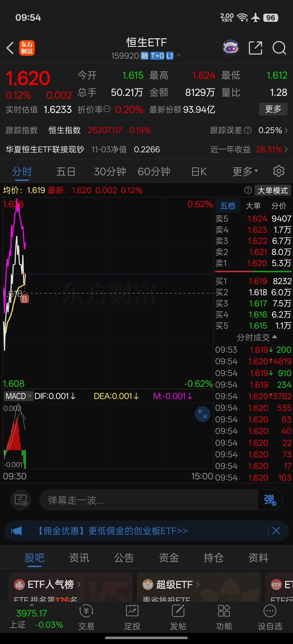The height and width of the screenshot is (644, 293).
Task: Tap the B buy marker on chart
Action: click(x=25, y=299)
